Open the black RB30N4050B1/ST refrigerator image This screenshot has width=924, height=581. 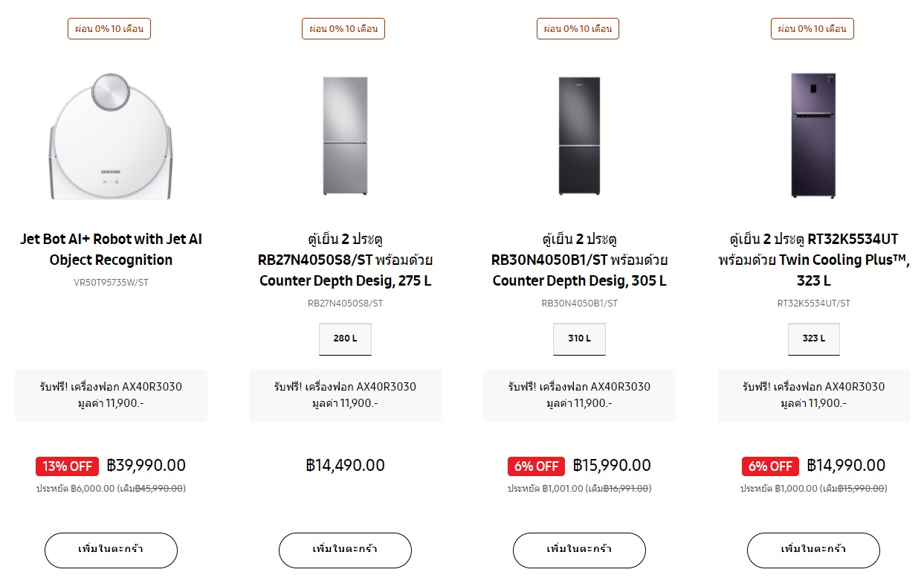pyautogui.click(x=579, y=135)
